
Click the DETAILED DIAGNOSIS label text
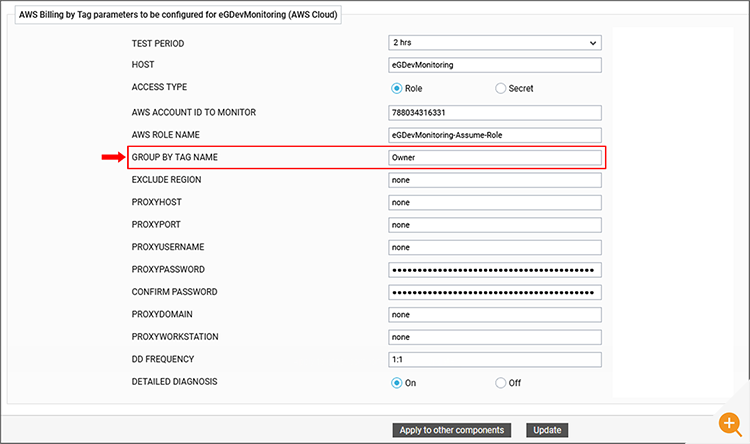pos(175,381)
